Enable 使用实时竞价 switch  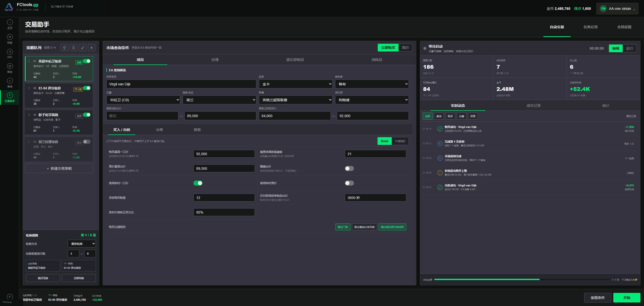pyautogui.click(x=349, y=183)
